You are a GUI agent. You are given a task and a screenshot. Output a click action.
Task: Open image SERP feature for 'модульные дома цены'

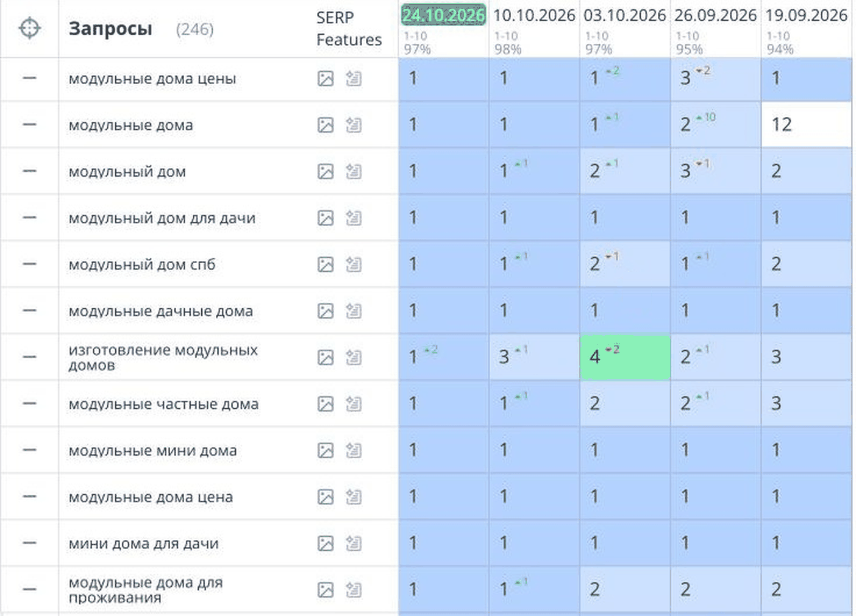[x=326, y=79]
